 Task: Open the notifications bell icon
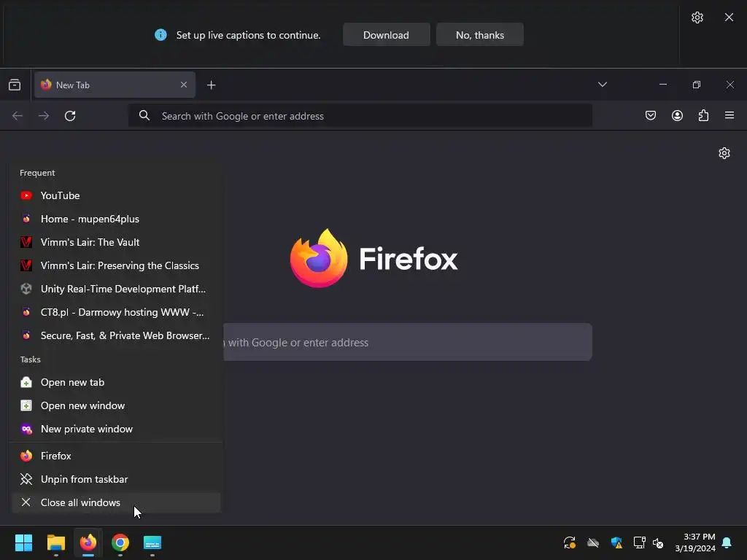coord(727,542)
